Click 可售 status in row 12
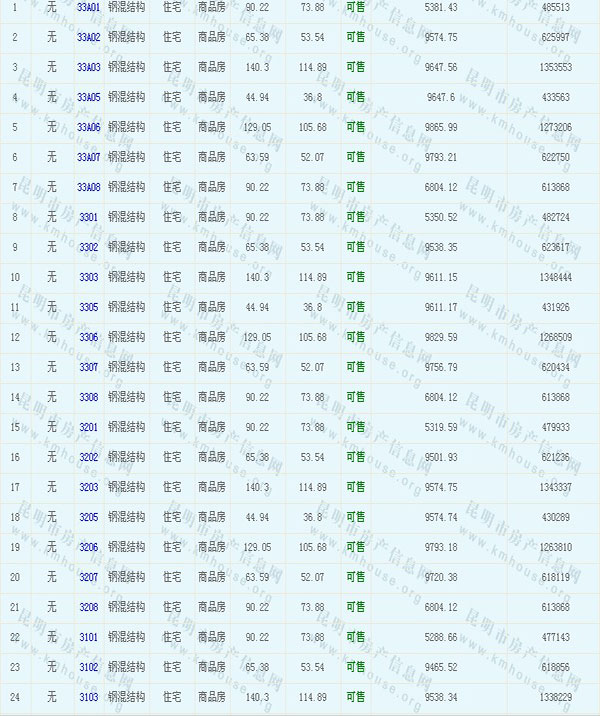The width and height of the screenshot is (600, 716). tap(355, 337)
